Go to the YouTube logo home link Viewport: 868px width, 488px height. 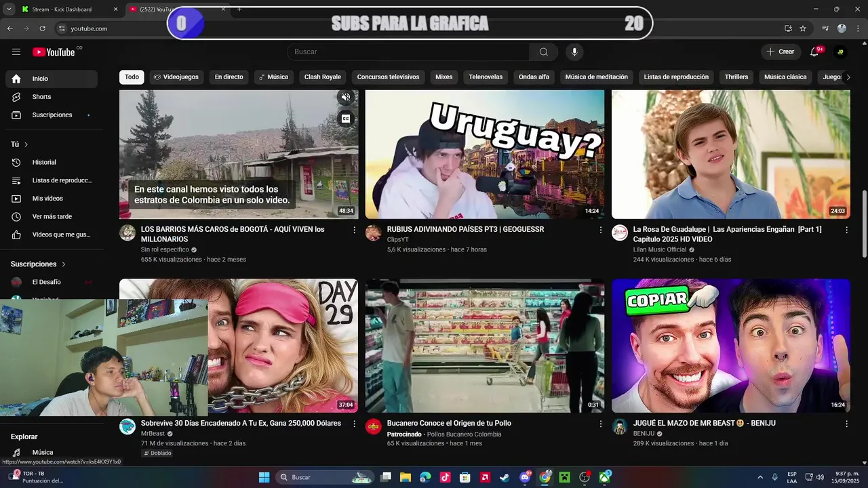pos(54,52)
